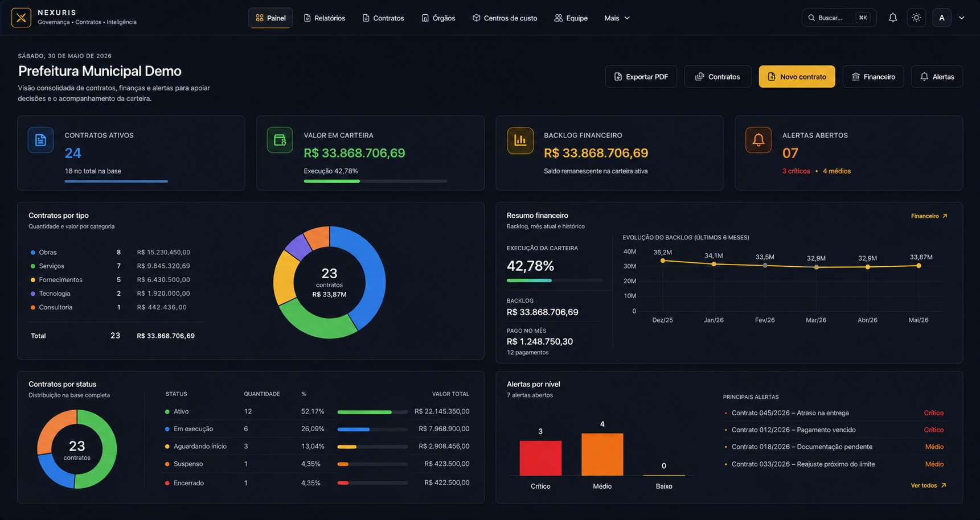
Task: Click the user avatar 'A'
Action: (x=942, y=18)
